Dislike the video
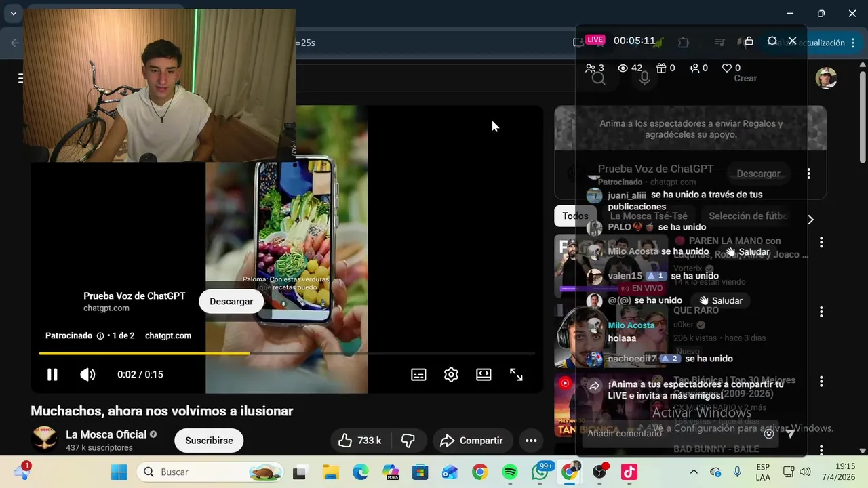Image resolution: width=868 pixels, height=488 pixels. click(408, 441)
